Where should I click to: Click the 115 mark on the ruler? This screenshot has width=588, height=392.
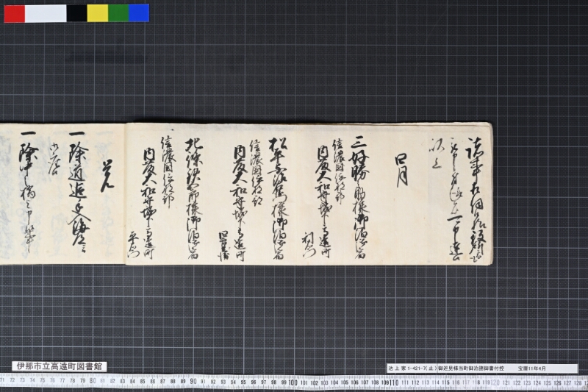pyautogui.click(x=445, y=382)
